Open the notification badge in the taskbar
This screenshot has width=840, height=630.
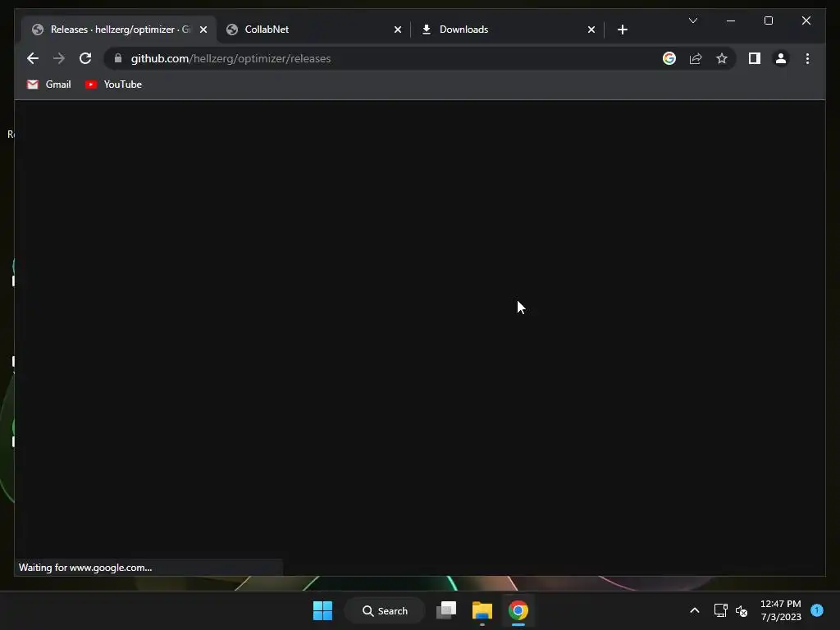point(817,610)
